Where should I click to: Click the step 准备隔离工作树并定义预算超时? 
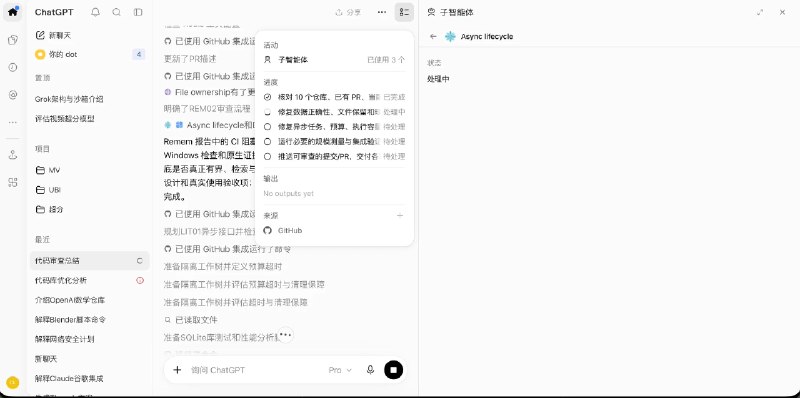pos(223,266)
